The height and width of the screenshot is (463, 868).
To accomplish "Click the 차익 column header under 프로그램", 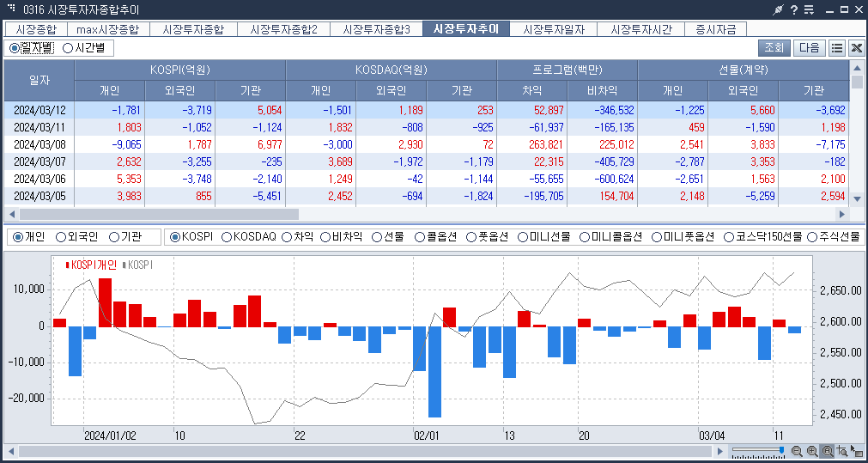I will point(532,90).
